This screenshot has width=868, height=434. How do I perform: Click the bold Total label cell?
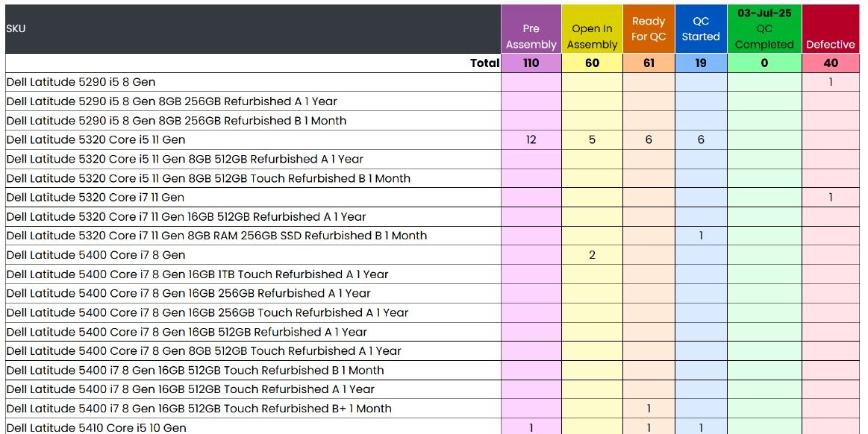click(x=484, y=63)
